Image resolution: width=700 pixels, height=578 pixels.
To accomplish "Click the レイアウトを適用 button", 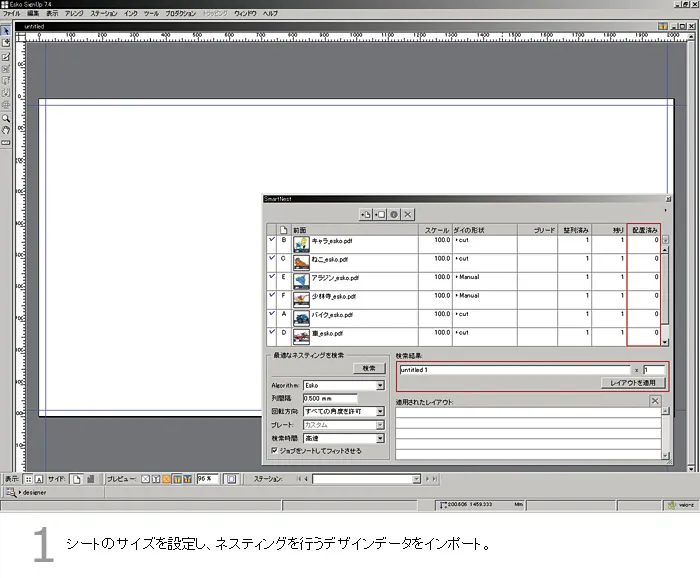I will 635,383.
